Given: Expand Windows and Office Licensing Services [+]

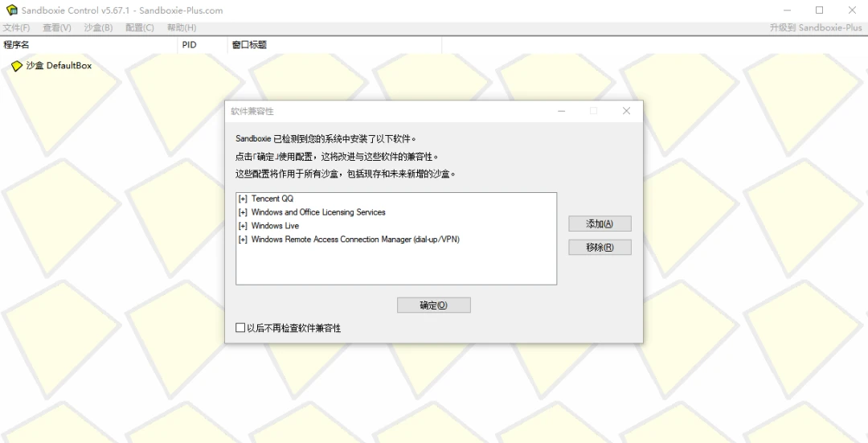Looking at the screenshot, I should coord(243,212).
